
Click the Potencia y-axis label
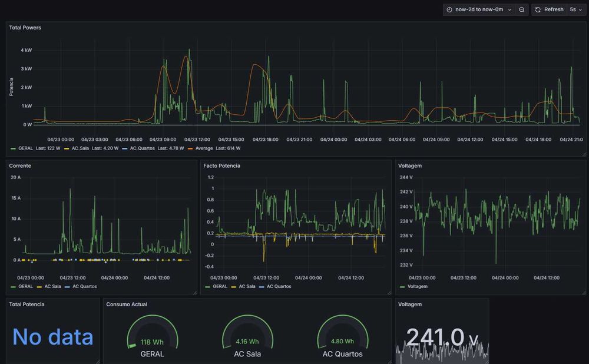pyautogui.click(x=11, y=87)
